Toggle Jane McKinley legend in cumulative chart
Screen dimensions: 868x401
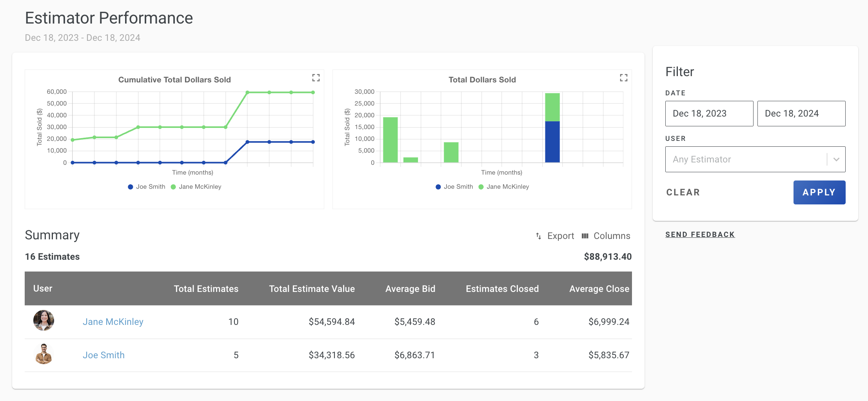[196, 187]
